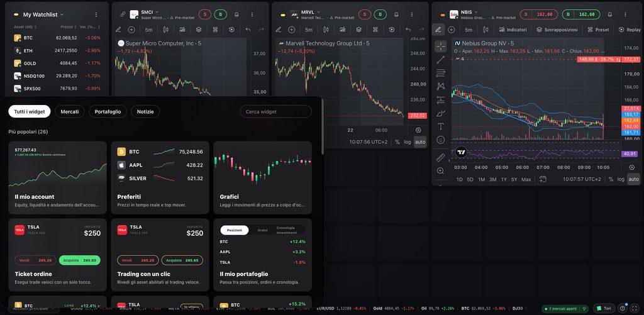Viewport: 644px width, 315px height.
Task: Undo last action in MRVL chart
Action: pyautogui.click(x=408, y=30)
